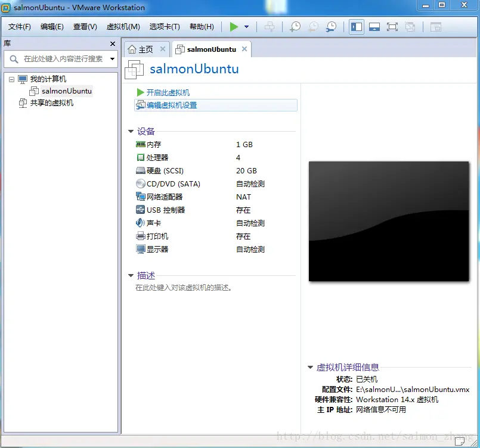This screenshot has height=448, width=480.
Task: Click the CD/DVD (SATA) disc icon
Action: [141, 183]
